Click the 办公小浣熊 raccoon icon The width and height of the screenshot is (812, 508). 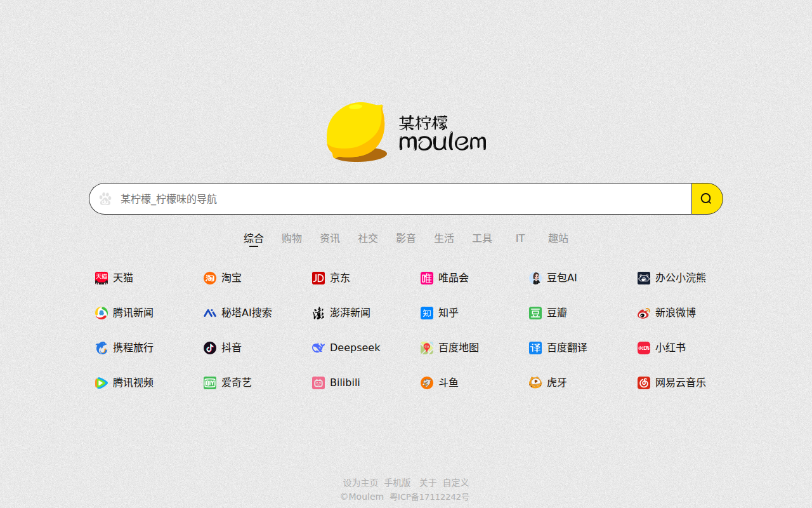pos(644,278)
